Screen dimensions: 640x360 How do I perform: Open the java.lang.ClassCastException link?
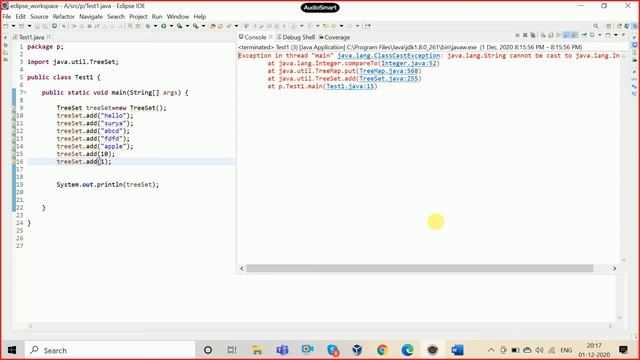[389, 56]
